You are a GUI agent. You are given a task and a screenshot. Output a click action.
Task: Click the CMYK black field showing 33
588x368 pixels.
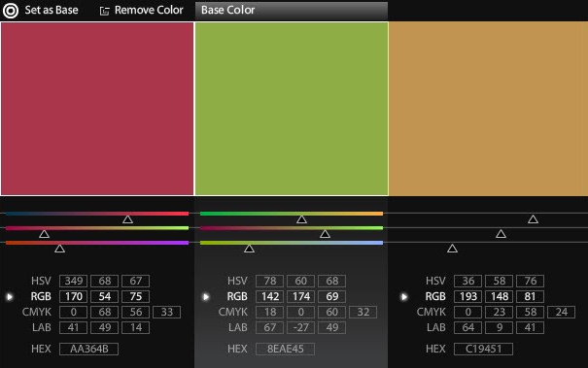tap(167, 312)
